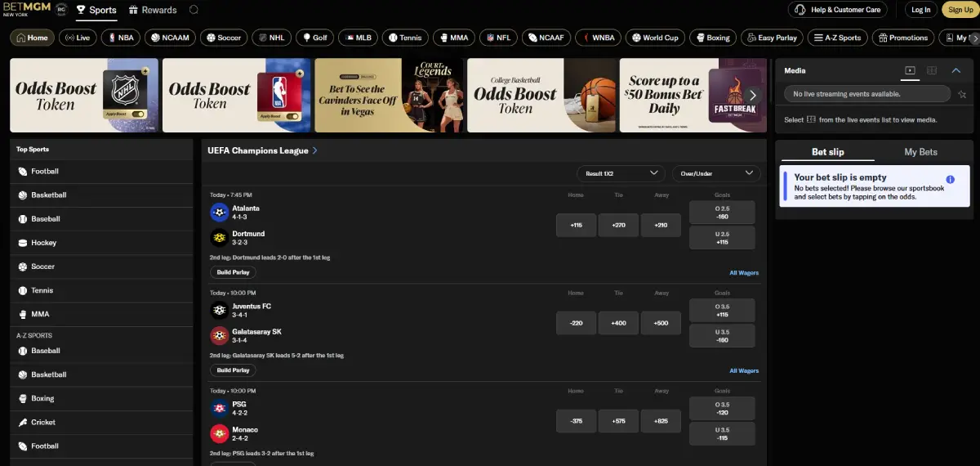This screenshot has width=980, height=466.
Task: Advance promo carousel with right arrow
Action: pyautogui.click(x=752, y=96)
